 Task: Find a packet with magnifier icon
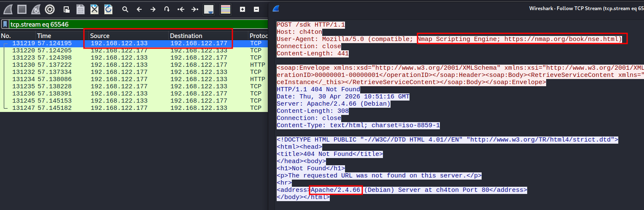(125, 9)
